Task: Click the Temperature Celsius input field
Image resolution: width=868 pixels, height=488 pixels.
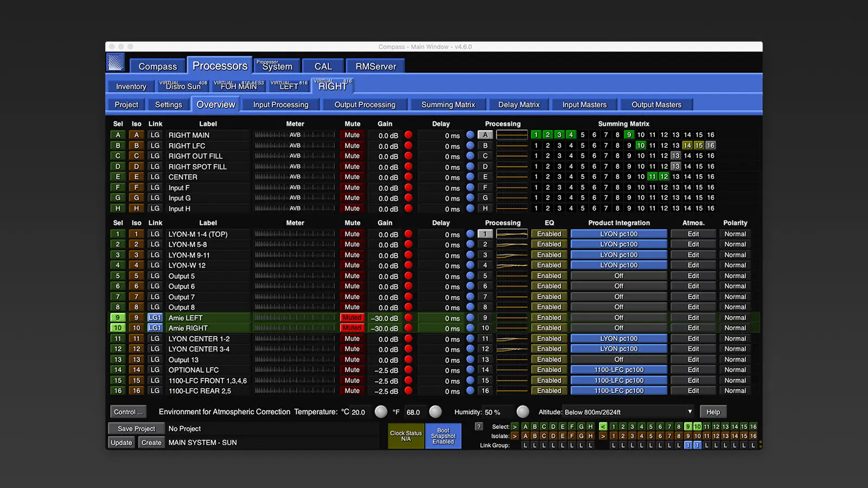Action: (359, 412)
